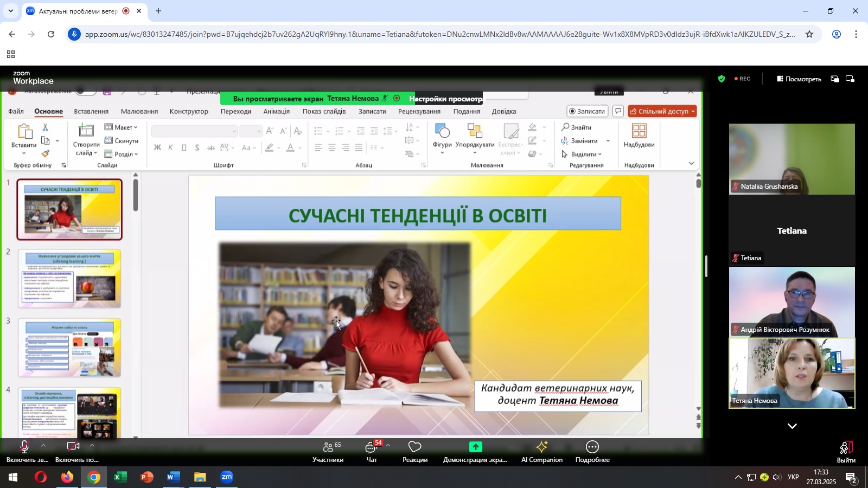868x488 pixels.
Task: Expand the video options arrow
Action: (92, 445)
